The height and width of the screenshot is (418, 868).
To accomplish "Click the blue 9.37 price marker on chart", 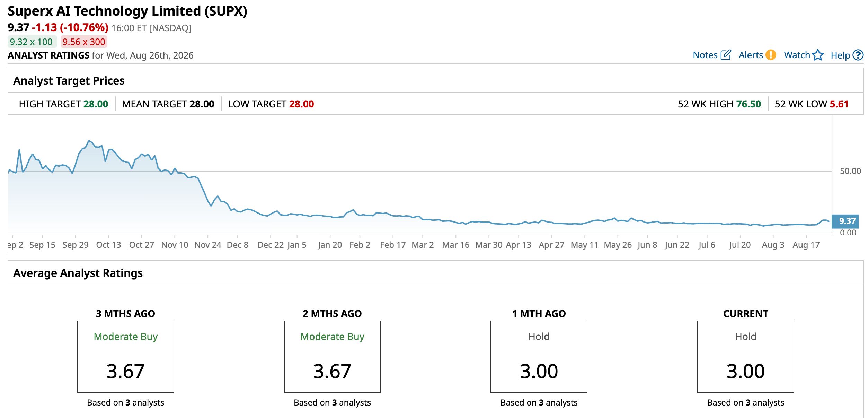I will [x=845, y=221].
